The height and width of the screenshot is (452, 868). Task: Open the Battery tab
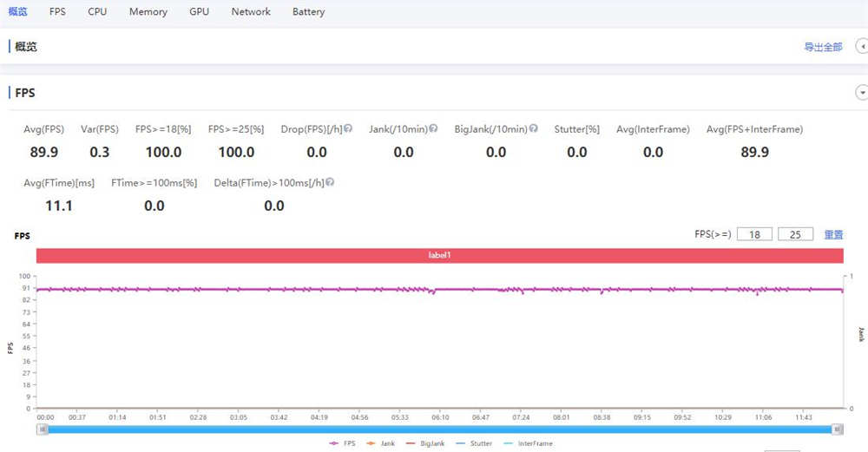click(308, 11)
